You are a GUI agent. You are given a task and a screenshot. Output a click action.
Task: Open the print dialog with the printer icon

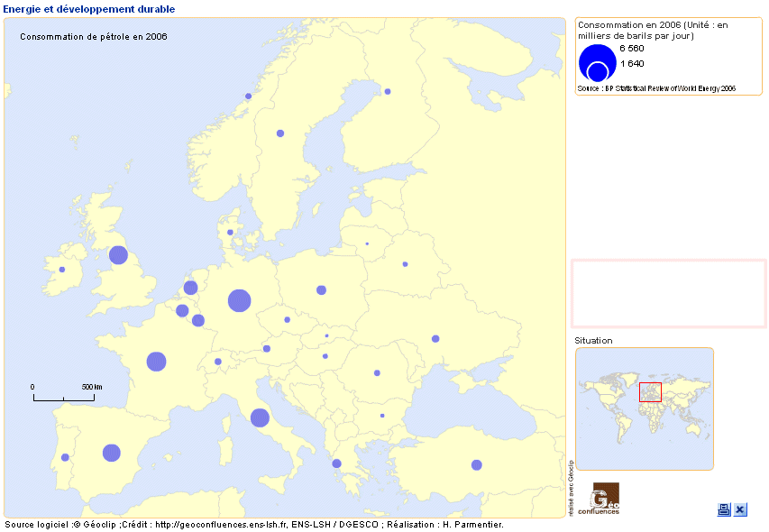[723, 509]
